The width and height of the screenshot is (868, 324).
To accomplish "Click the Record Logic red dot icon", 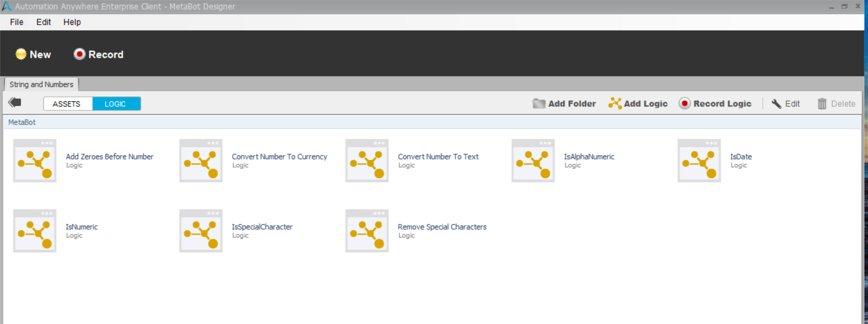I will [684, 103].
